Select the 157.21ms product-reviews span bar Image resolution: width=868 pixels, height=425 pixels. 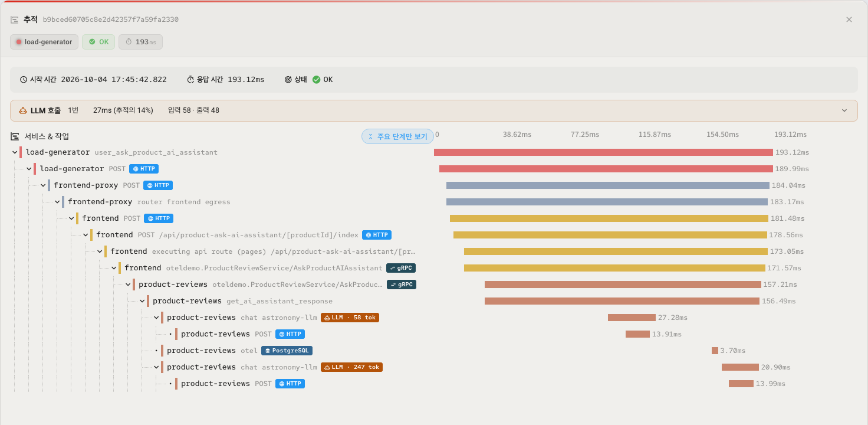click(x=623, y=285)
